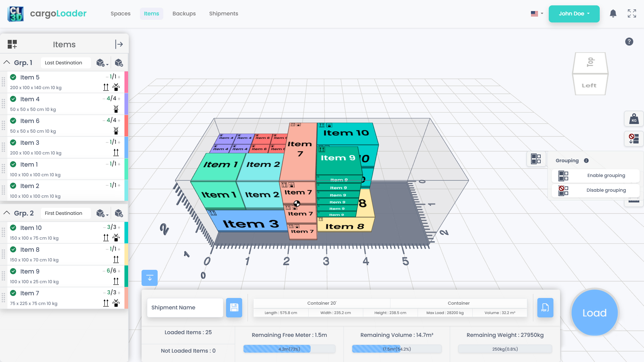Click the Item 5 pink color swatch

click(126, 82)
